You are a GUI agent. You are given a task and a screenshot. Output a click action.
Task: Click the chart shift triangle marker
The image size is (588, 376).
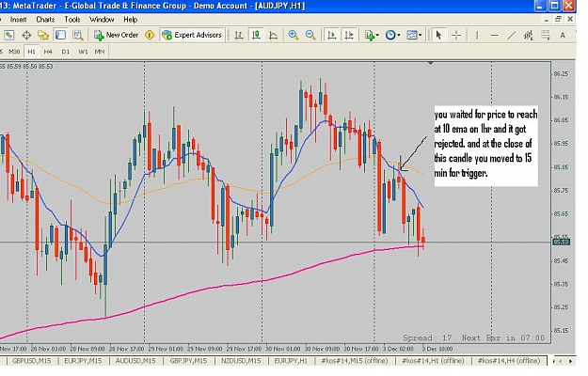(x=431, y=63)
